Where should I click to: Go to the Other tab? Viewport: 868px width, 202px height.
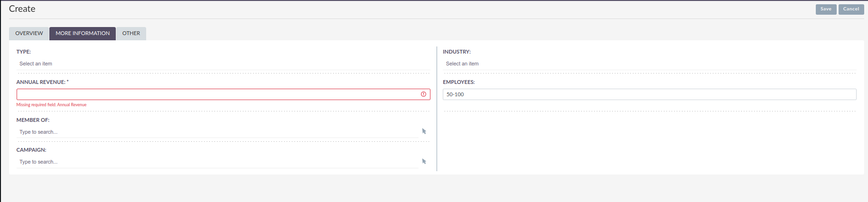131,34
